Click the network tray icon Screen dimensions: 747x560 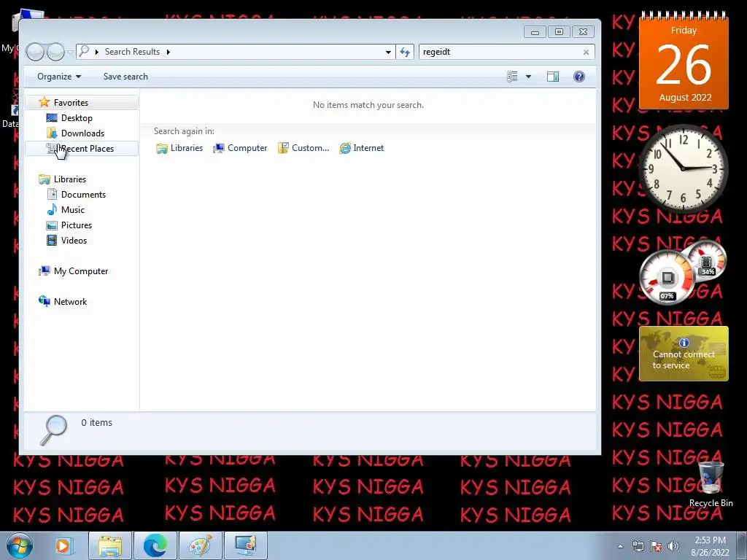click(638, 546)
